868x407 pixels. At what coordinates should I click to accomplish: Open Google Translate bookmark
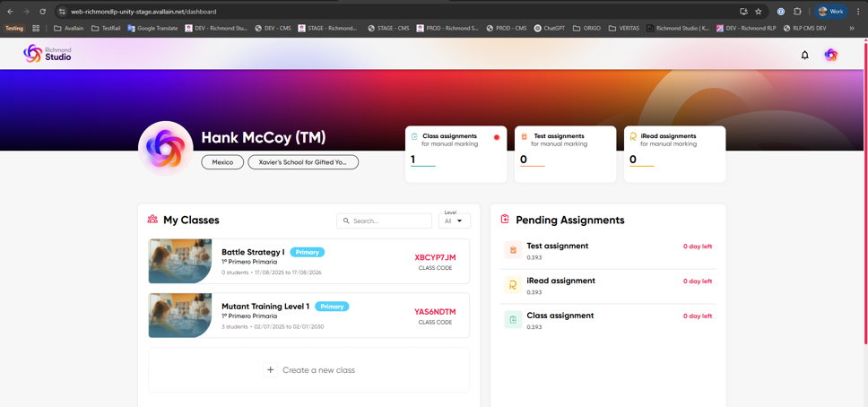point(152,28)
